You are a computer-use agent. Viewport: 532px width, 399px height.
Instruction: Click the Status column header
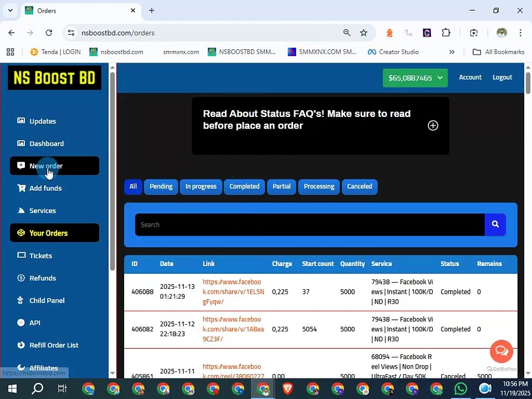(450, 264)
